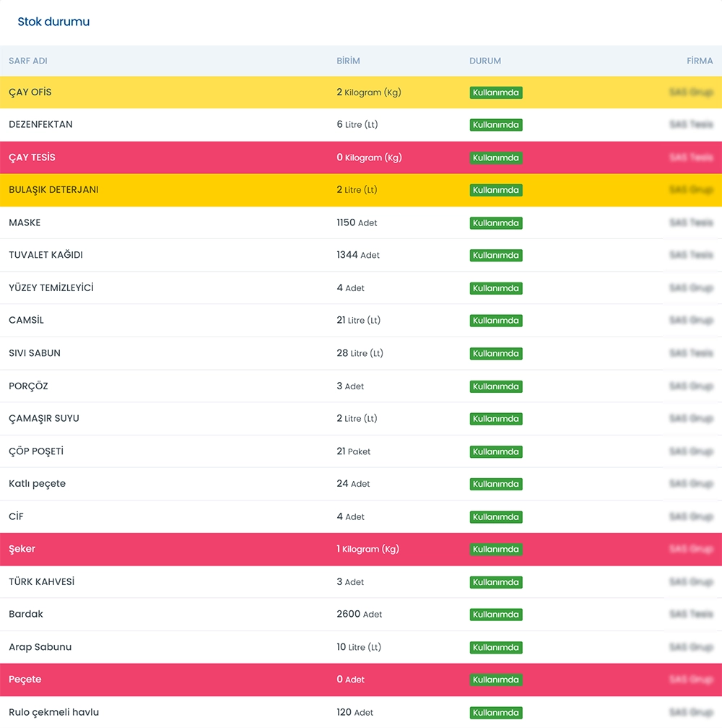Open the YÜZEY TEMİZLEYİCİ entry
Viewport: 722px width, 728px height.
click(51, 287)
